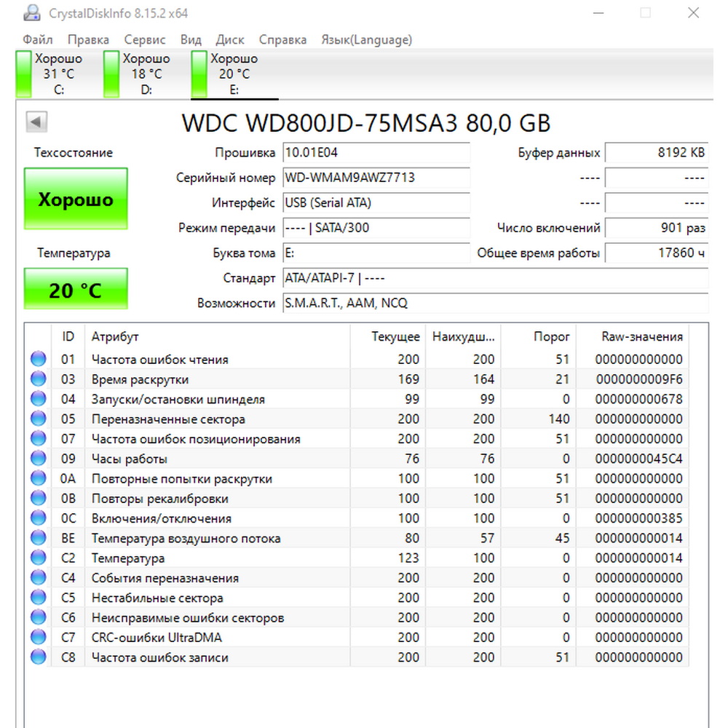Click status orb for attribute C8 row
The width and height of the screenshot is (728, 728).
click(x=39, y=657)
